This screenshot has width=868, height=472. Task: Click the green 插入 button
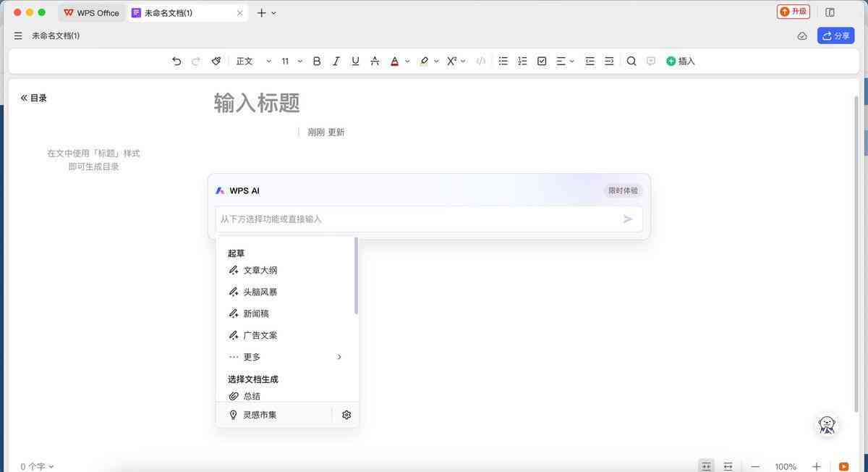point(681,62)
